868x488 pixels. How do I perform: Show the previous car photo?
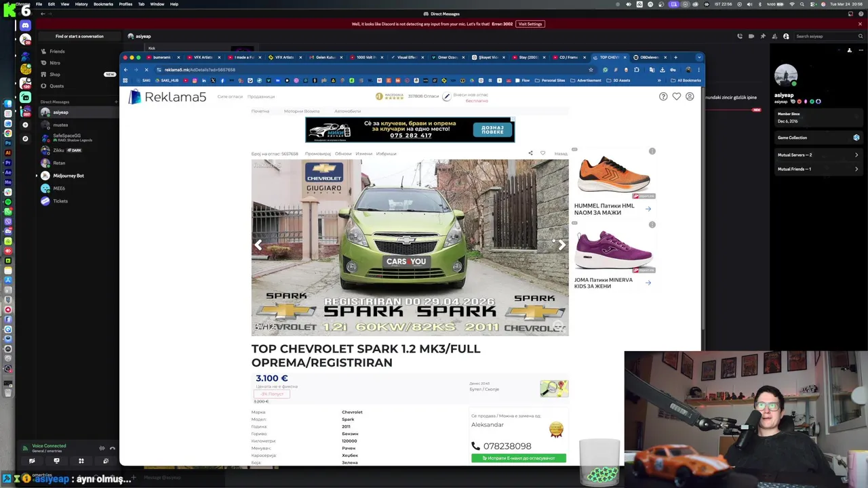tap(258, 245)
